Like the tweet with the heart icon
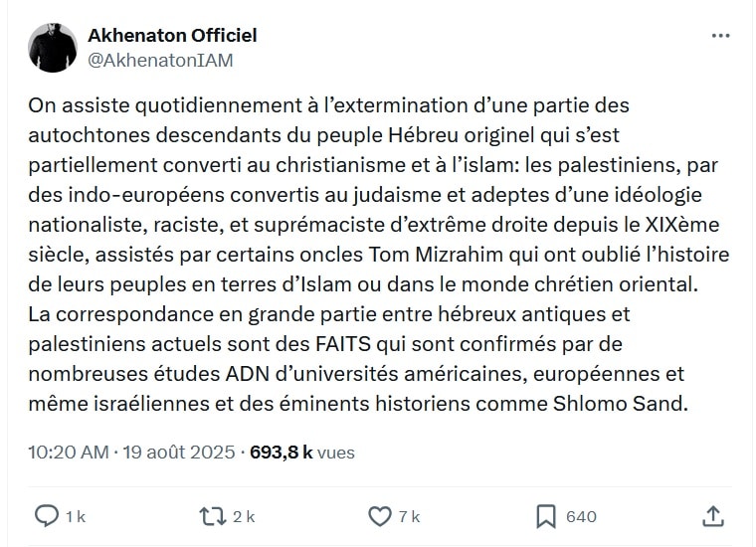 pyautogui.click(x=380, y=515)
